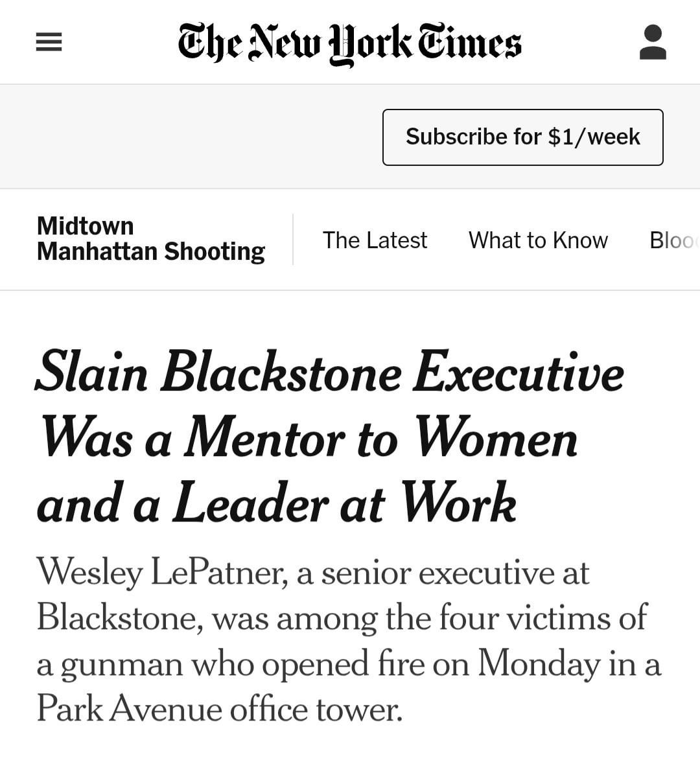Log in using the person silhouette icon
The image size is (700, 760).
653,42
